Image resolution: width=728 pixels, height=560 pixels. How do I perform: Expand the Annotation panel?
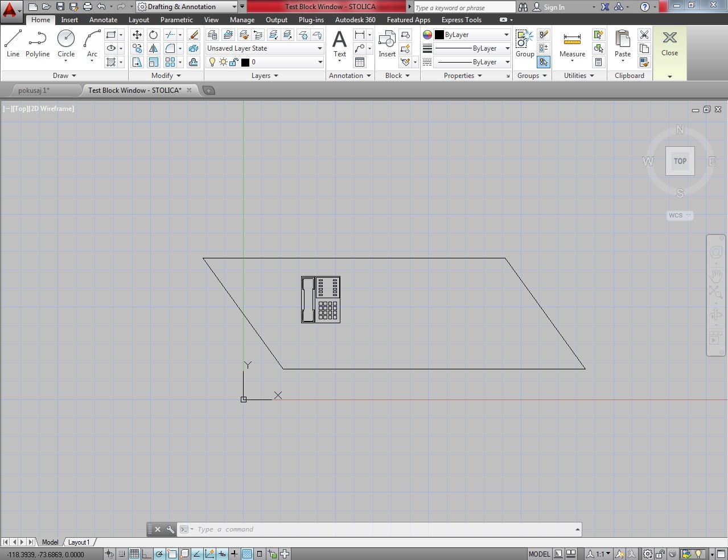point(350,76)
